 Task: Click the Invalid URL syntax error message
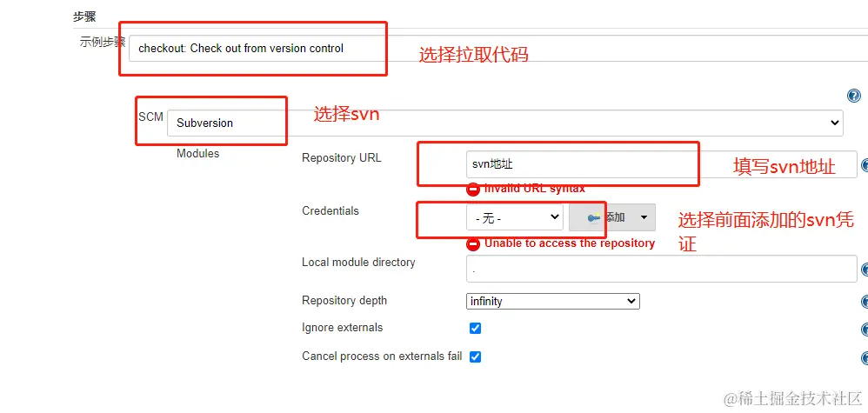coord(535,189)
